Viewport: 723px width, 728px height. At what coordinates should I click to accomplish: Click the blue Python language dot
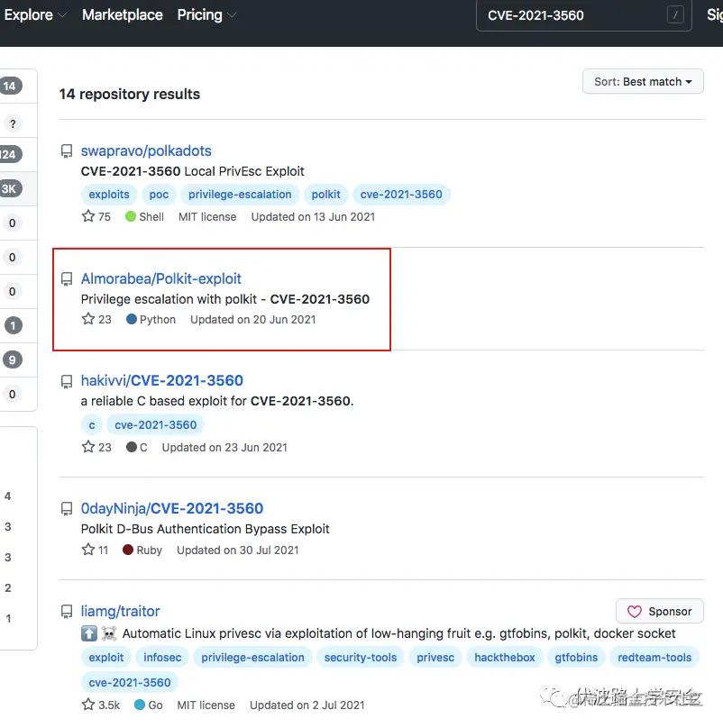pyautogui.click(x=132, y=320)
